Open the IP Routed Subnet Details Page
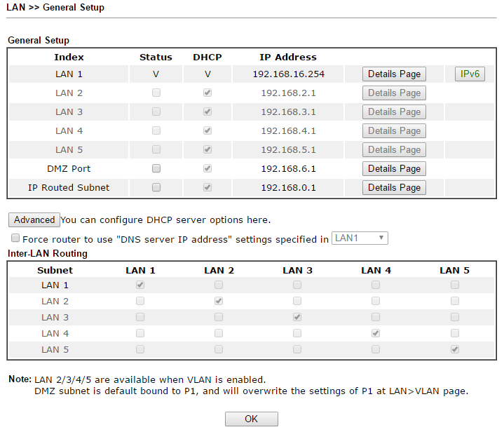 (394, 187)
